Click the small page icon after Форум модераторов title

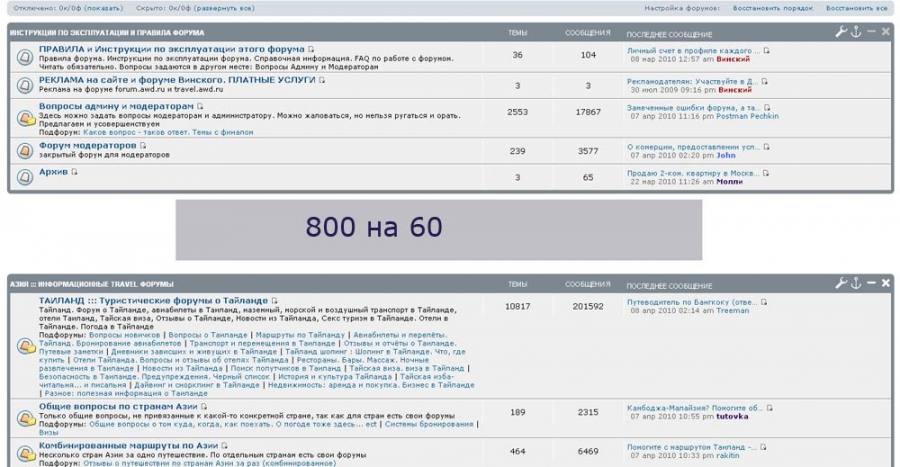click(143, 146)
